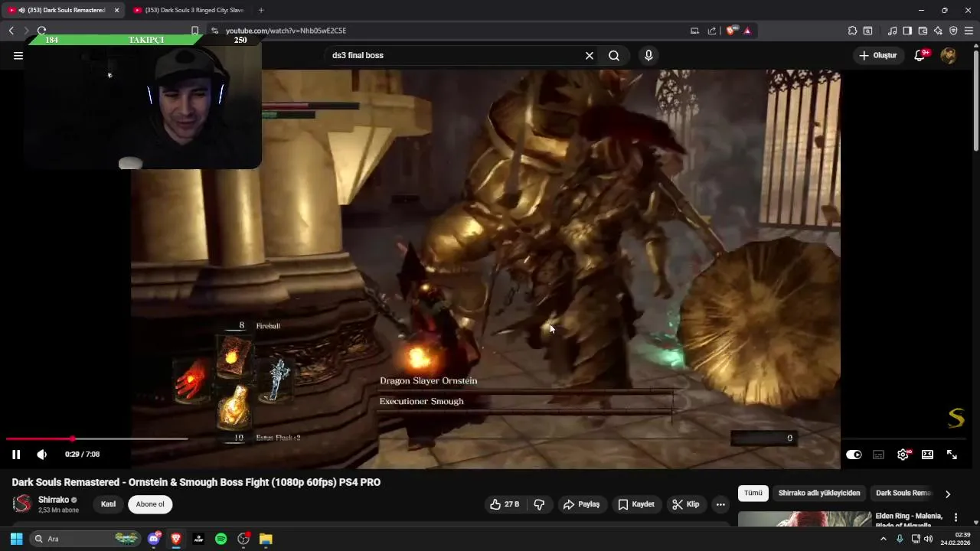
Task: Start voice search with microphone icon
Action: coord(648,55)
